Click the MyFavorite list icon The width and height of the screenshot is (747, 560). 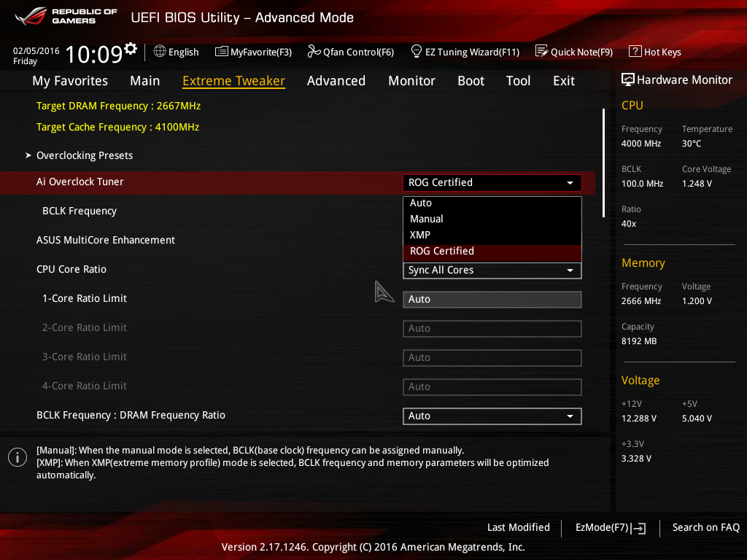(222, 52)
